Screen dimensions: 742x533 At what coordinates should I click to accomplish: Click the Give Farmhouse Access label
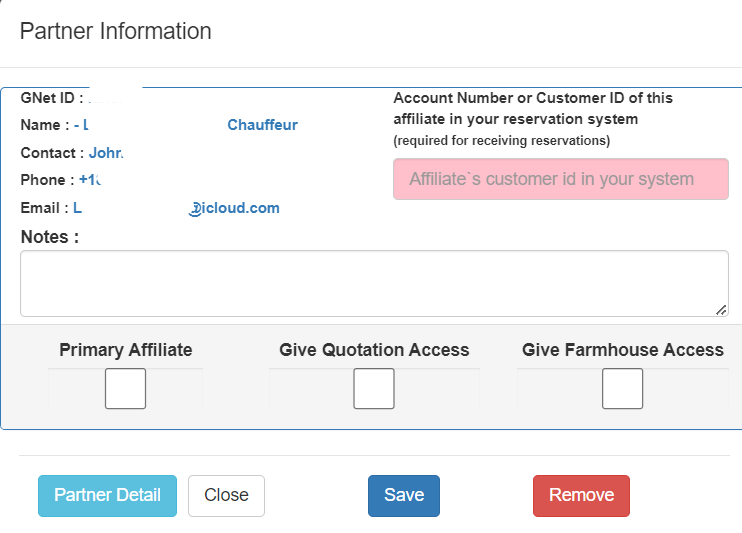[x=622, y=350]
